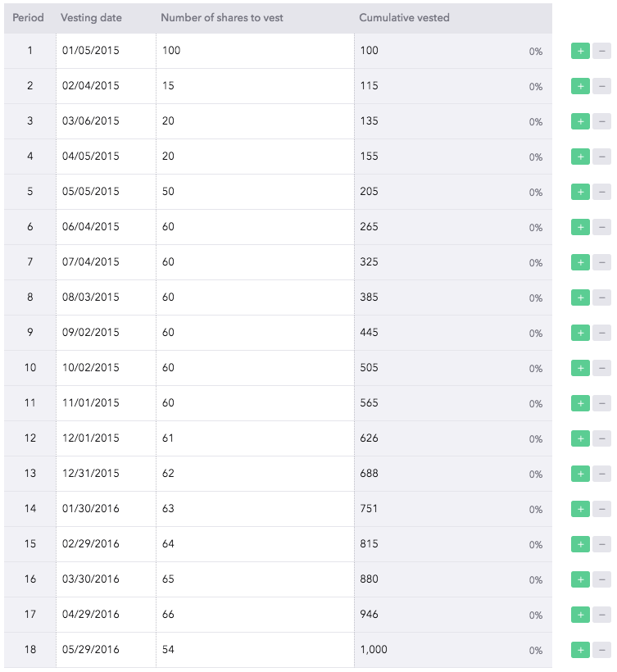
Task: Add a row after period 1
Action: pos(580,51)
